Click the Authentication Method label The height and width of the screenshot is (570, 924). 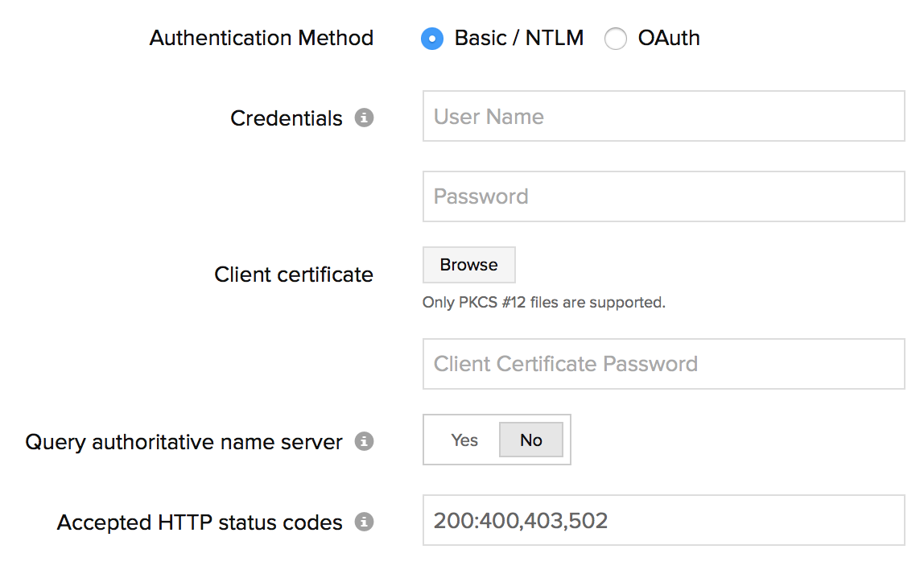(262, 38)
